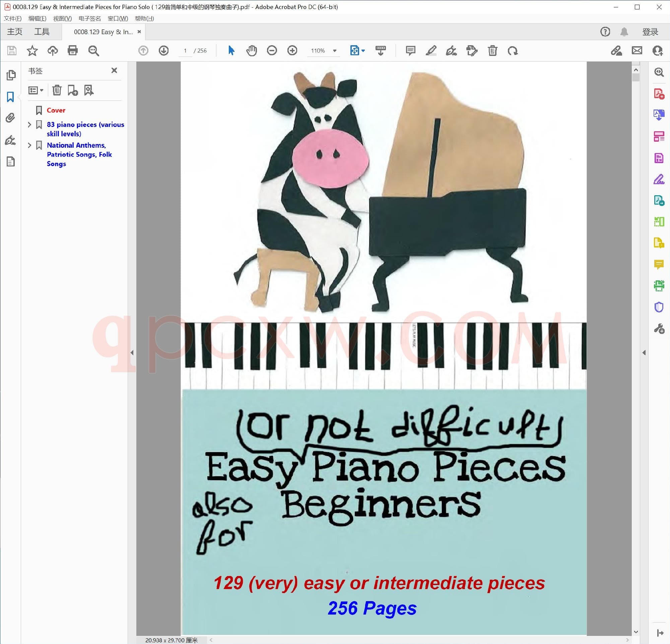Open the page thumbnails panel
This screenshot has width=670, height=644.
click(11, 75)
